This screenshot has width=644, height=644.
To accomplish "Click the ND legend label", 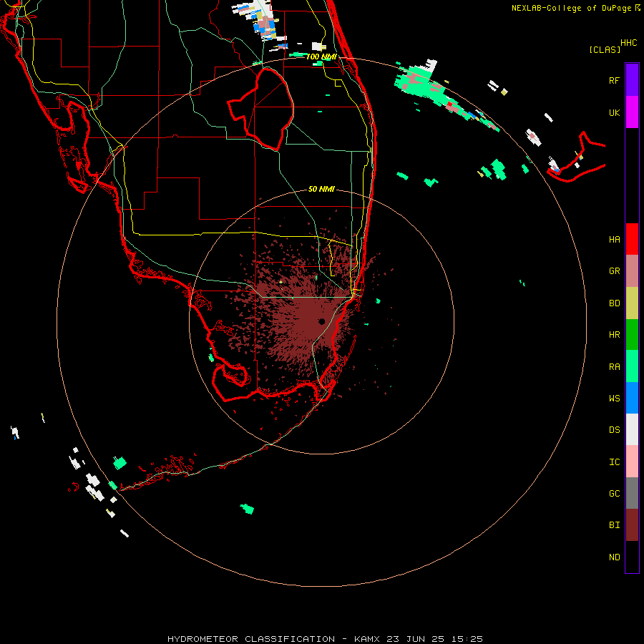I will [614, 557].
